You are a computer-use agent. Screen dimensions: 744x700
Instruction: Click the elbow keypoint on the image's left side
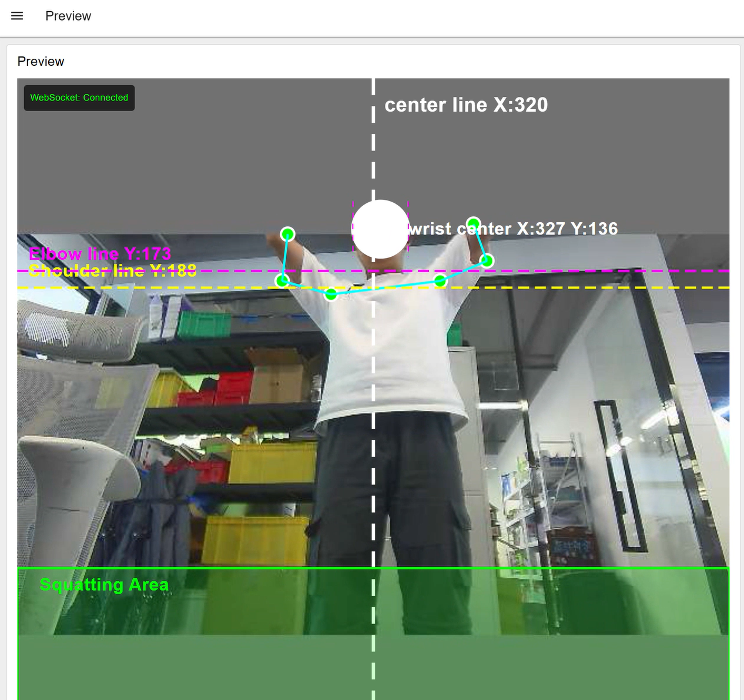tap(283, 281)
